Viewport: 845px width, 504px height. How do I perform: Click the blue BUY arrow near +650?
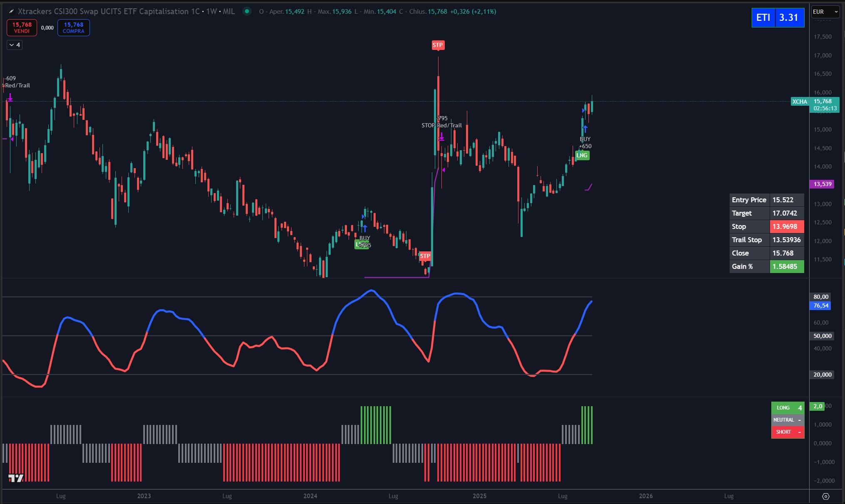tap(585, 129)
